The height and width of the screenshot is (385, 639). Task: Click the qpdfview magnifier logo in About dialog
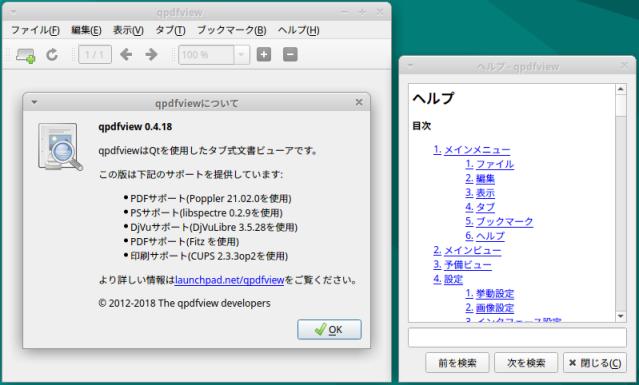[60, 147]
